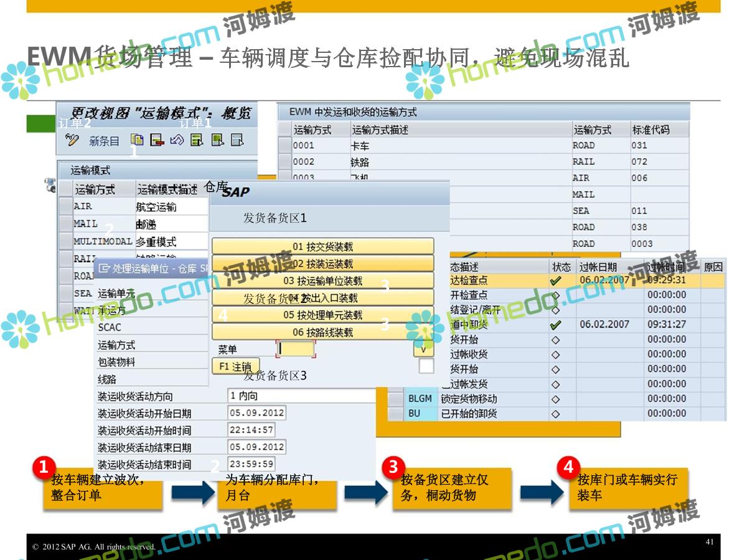
Task: Click the 处理运输单位 window title icon
Action: tap(104, 268)
